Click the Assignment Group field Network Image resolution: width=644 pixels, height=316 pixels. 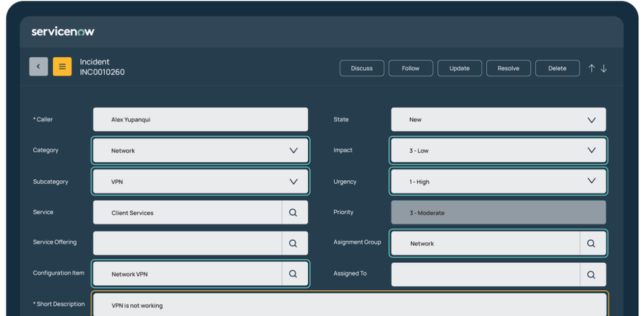(x=486, y=243)
